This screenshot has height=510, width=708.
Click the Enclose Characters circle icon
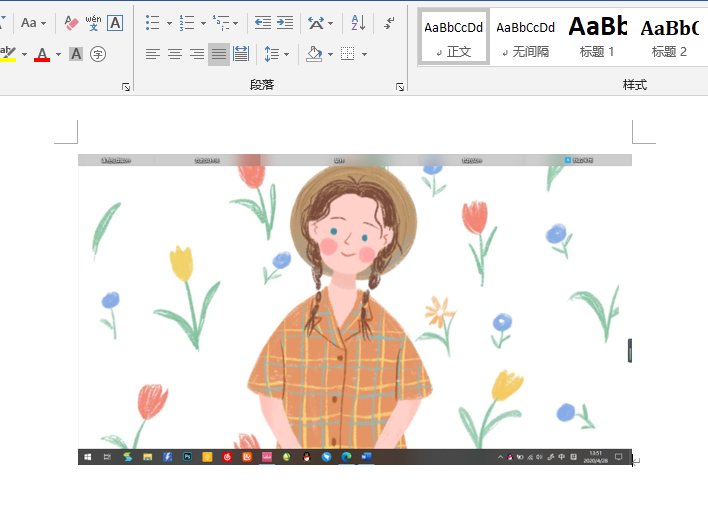[x=98, y=54]
